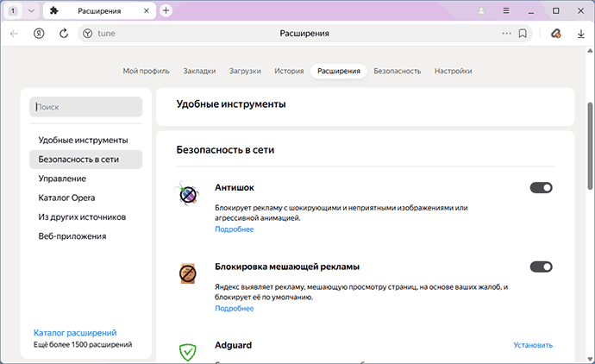Switch to Мой профиль tab

(x=146, y=71)
